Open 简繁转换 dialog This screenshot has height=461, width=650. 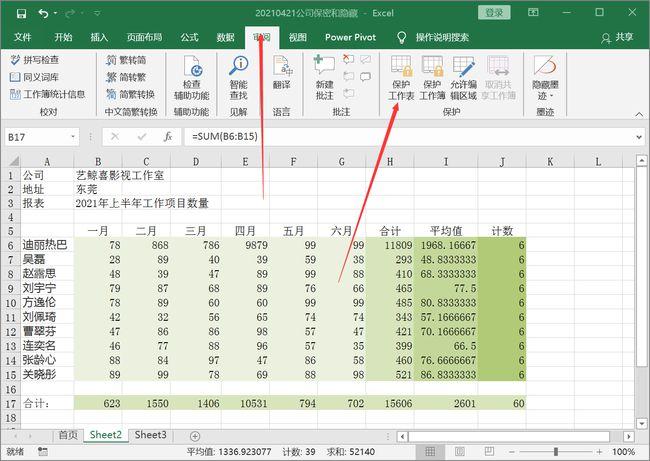(x=131, y=95)
